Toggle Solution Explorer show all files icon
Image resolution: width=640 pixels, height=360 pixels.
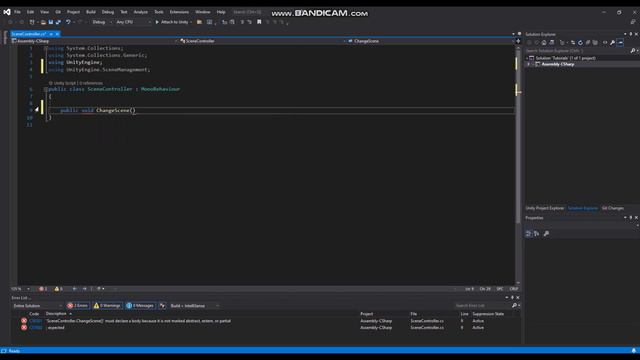tap(595, 42)
